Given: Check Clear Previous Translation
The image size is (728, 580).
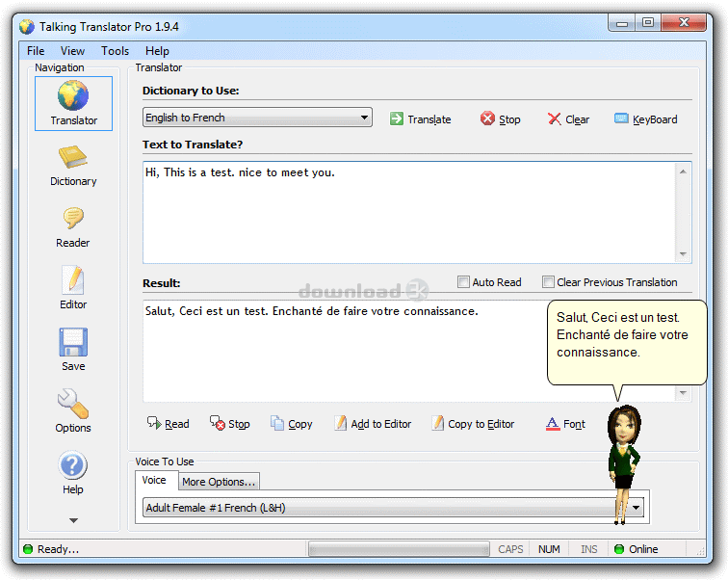Looking at the screenshot, I should 548,282.
